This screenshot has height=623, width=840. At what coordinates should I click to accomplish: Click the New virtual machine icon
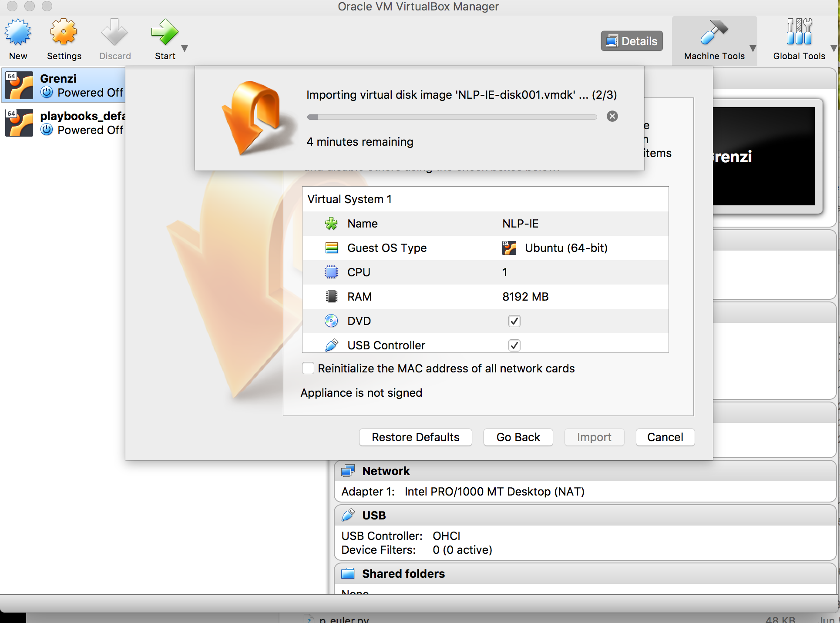18,32
